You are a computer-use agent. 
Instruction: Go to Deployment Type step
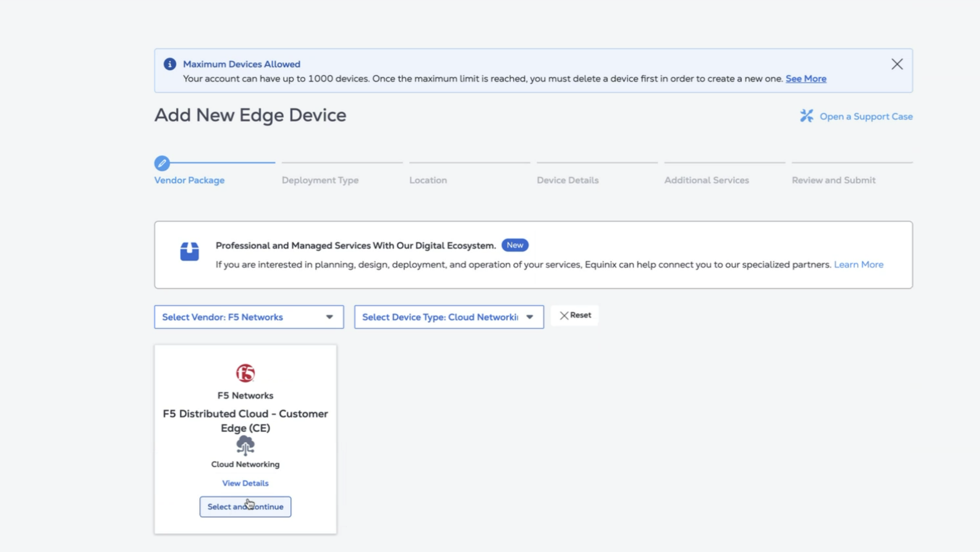pyautogui.click(x=320, y=180)
